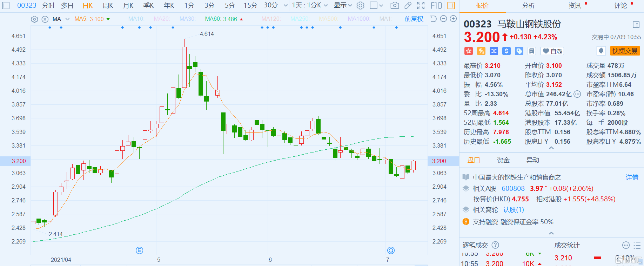Screen dimensions: 644x266
Task: Toggle MA30 line visibility
Action: click(187, 19)
